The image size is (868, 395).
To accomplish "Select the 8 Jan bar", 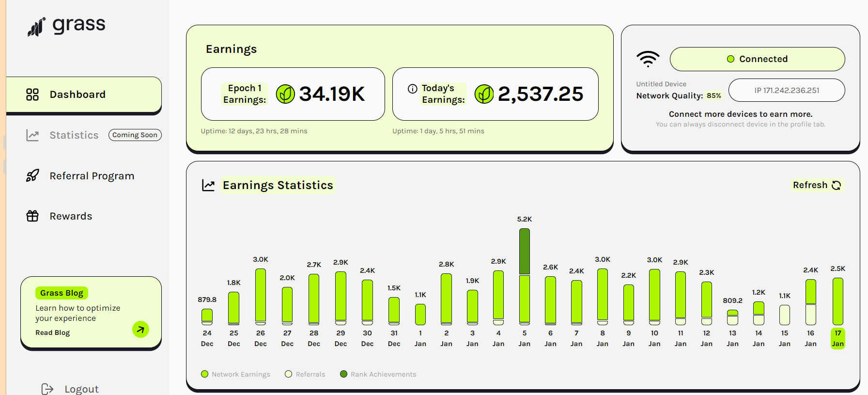I will (x=603, y=297).
